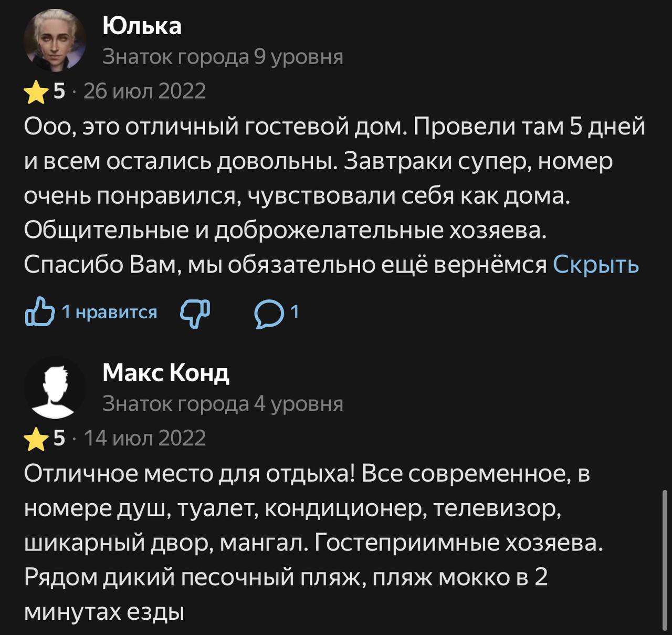This screenshot has width=672, height=635.
Task: Collapse review text with Скрыть link
Action: [596, 265]
